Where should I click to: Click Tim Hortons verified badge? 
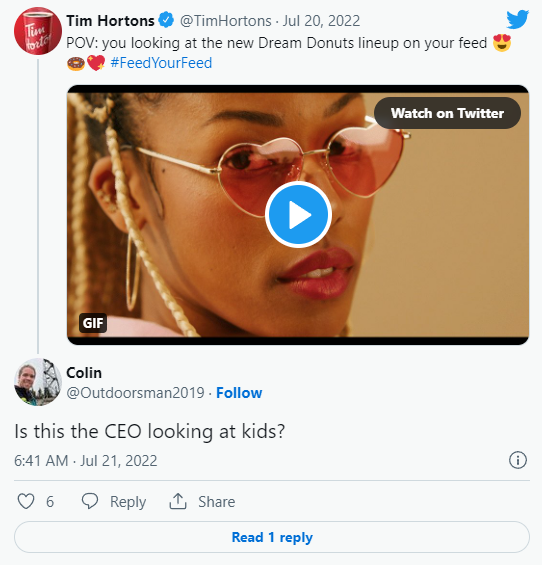(x=166, y=20)
